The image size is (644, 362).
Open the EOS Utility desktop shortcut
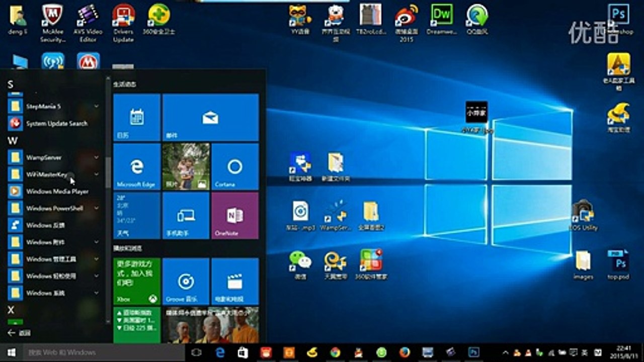tap(583, 215)
